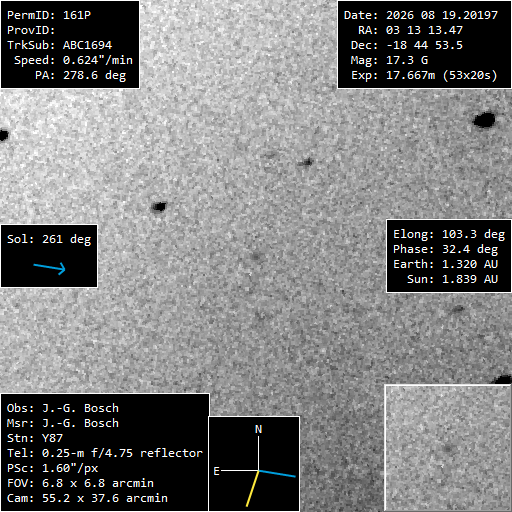The image size is (512, 512).
Task: Click the PermID 161P text
Action: (x=49, y=15)
